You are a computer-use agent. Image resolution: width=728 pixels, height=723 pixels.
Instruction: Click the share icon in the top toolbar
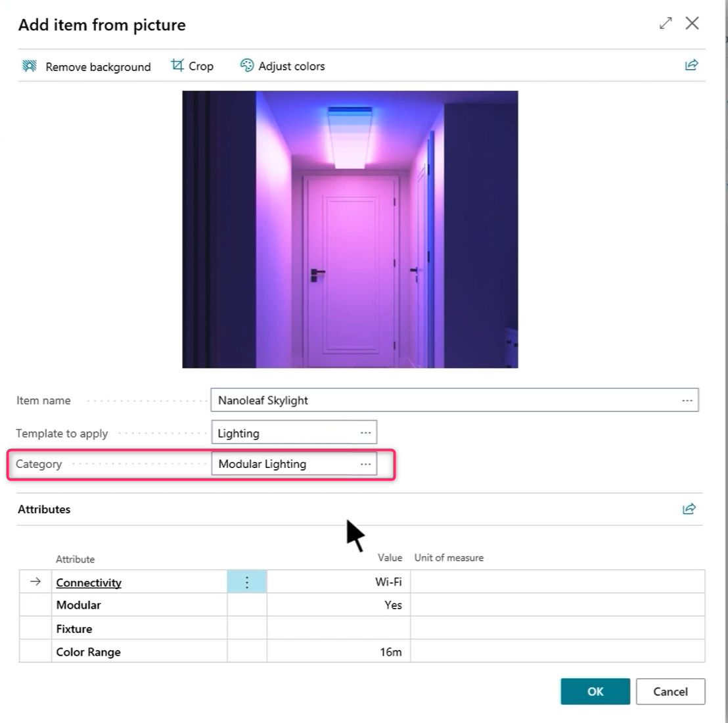coord(691,65)
